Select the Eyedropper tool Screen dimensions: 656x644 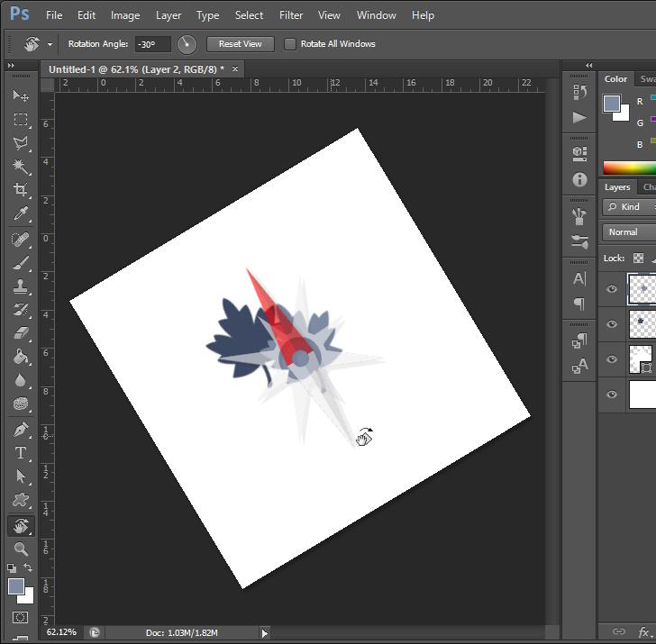click(21, 213)
